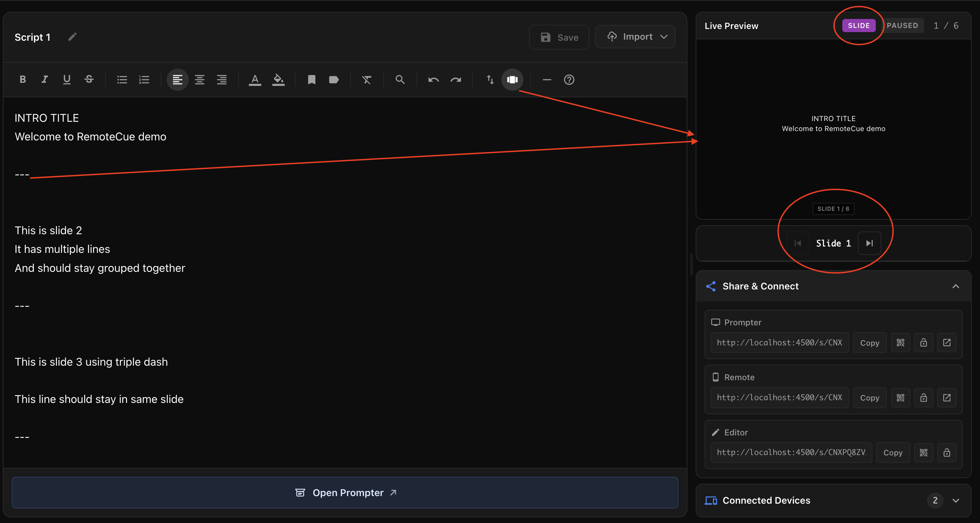Open the help question mark icon
The width and height of the screenshot is (980, 523).
[569, 79]
